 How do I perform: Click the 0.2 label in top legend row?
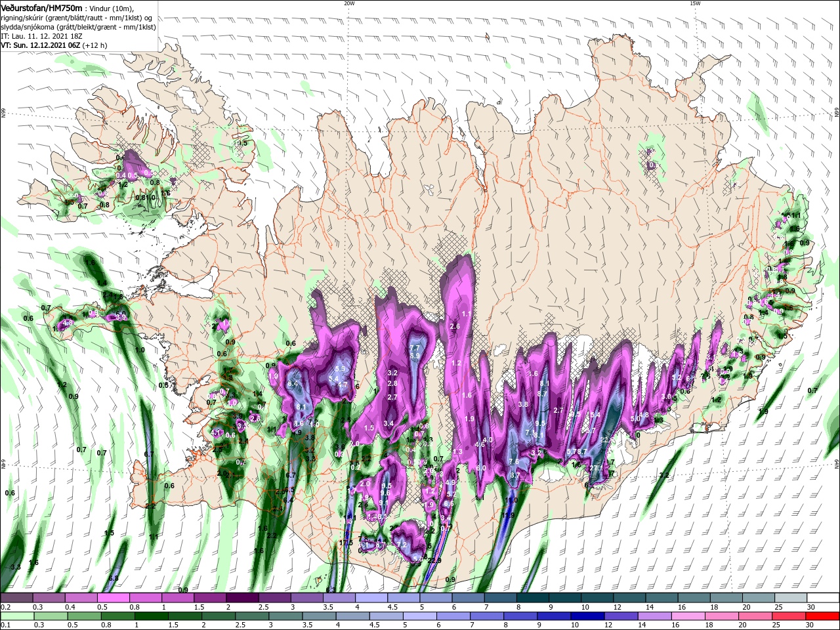click(5, 607)
